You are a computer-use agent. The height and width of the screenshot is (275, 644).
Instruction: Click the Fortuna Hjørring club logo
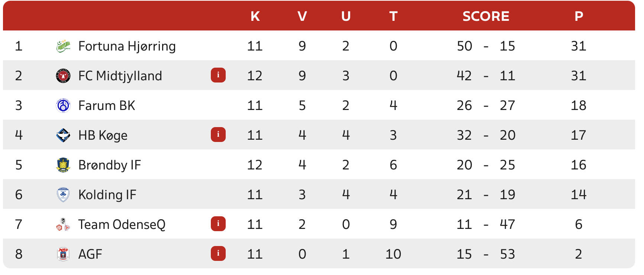coord(63,46)
